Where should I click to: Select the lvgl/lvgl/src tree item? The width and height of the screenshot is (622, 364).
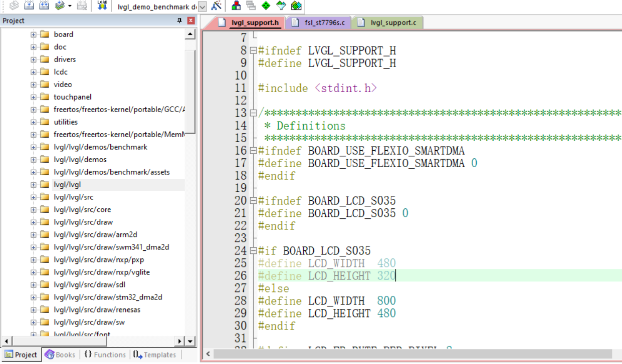(74, 197)
